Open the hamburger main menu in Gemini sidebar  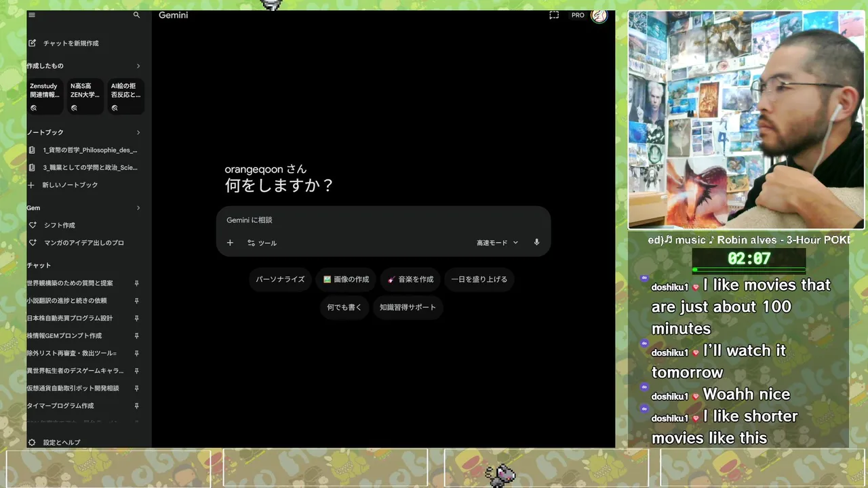click(32, 15)
